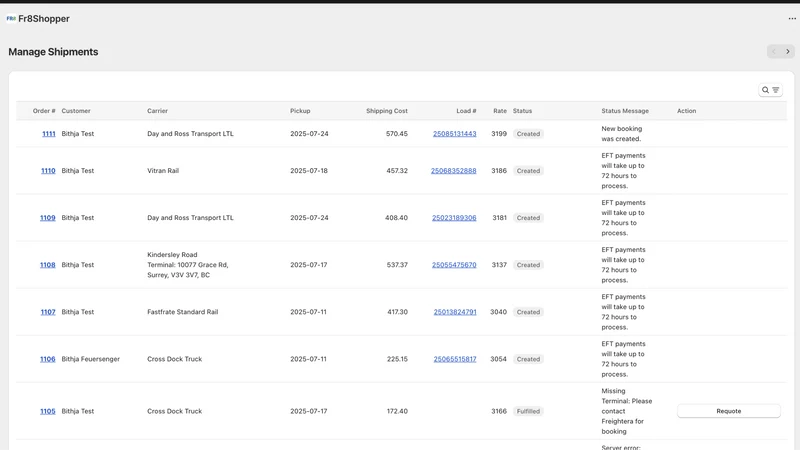Click rate value 3166
The width and height of the screenshot is (800, 450).
point(499,411)
